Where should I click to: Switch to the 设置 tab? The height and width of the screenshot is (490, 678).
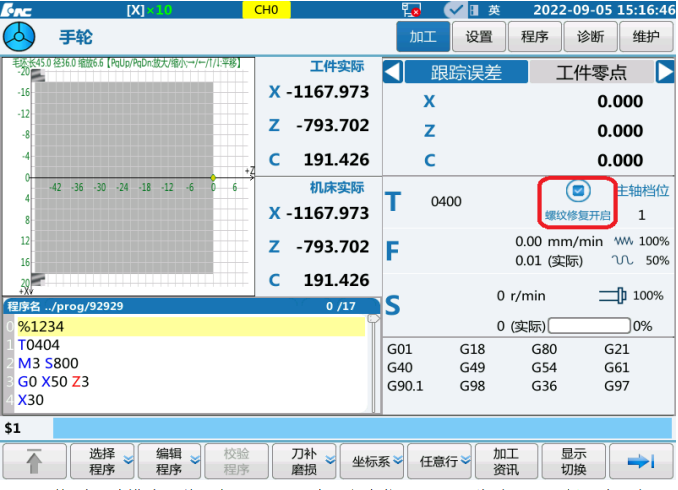(x=479, y=37)
